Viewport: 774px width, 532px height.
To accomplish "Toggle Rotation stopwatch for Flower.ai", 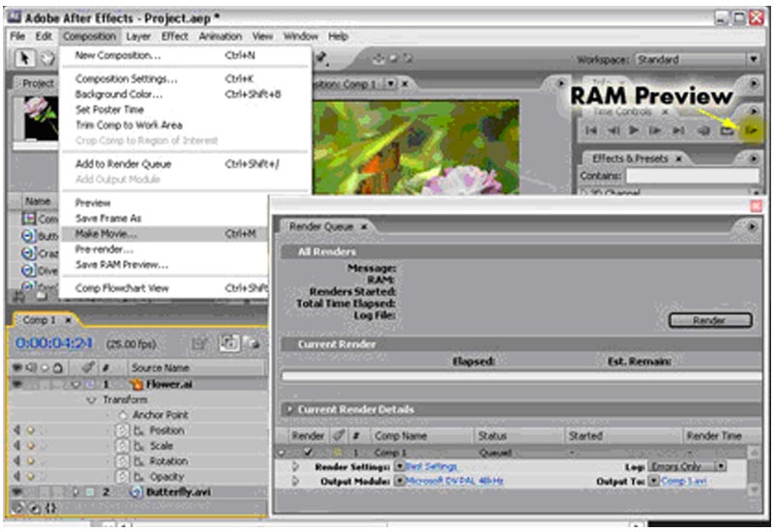I will 122,461.
